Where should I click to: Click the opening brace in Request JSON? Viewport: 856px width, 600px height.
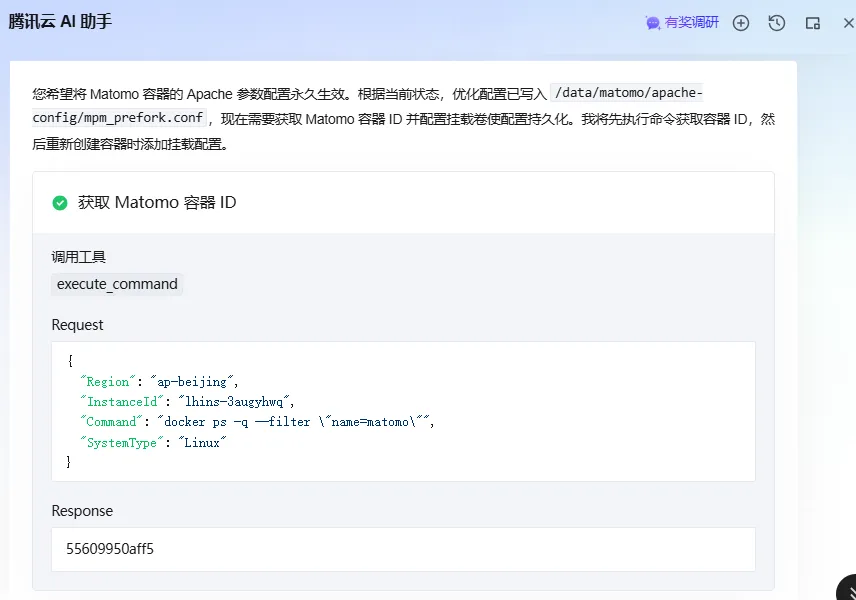[70, 361]
